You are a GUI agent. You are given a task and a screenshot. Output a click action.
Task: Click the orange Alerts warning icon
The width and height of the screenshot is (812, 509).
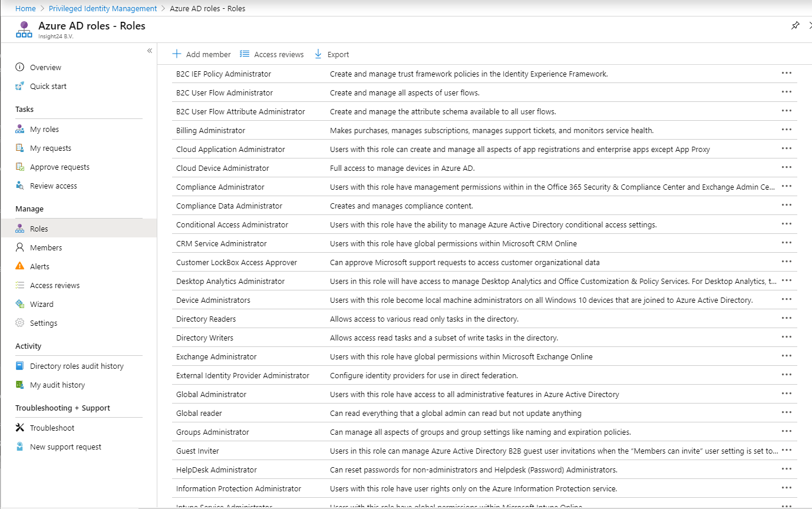click(20, 266)
